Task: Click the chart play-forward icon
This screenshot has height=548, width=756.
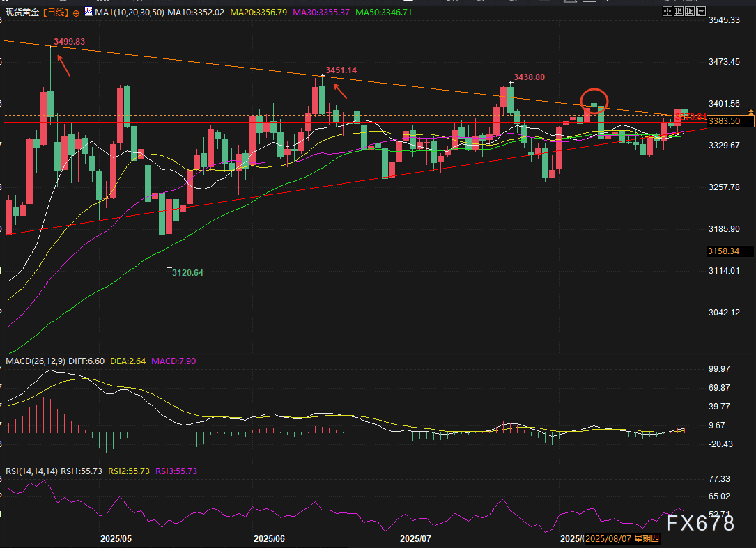Action: (x=688, y=12)
